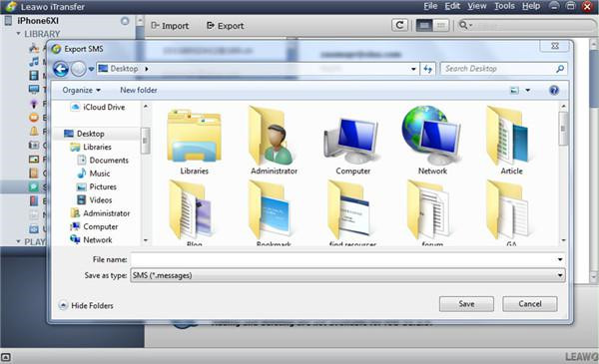Click the Save button
This screenshot has height=364, width=599.
tap(466, 304)
